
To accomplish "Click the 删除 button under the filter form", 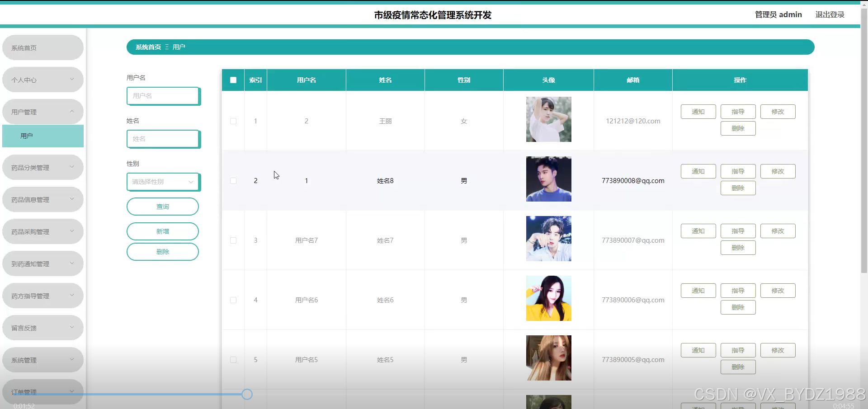I will coord(163,252).
